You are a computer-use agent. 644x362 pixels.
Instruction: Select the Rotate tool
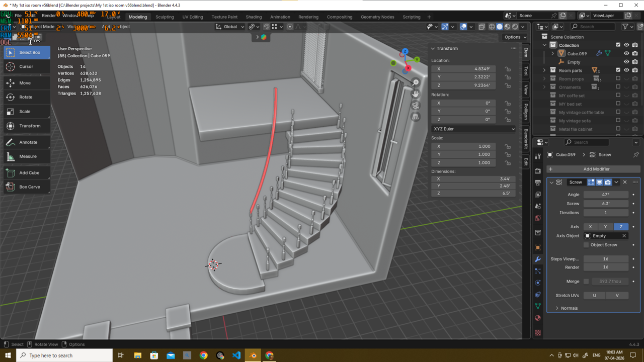(26, 97)
